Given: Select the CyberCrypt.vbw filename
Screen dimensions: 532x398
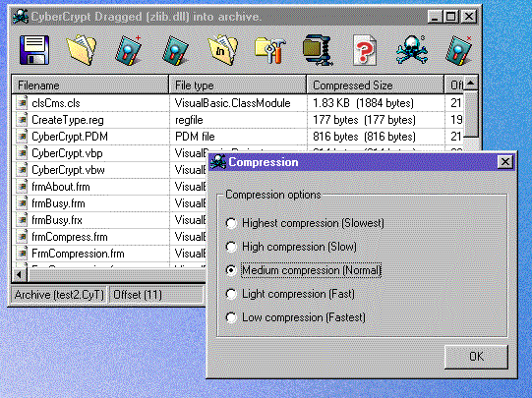Looking at the screenshot, I should 68,170.
